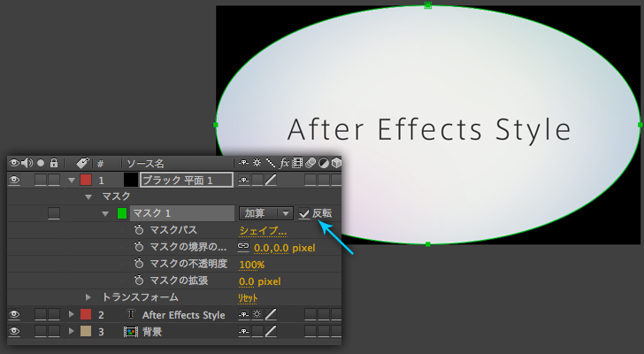Viewport: 644px width, 354px height.
Task: Toggle solo box on 背景 layer
Action: (x=41, y=331)
